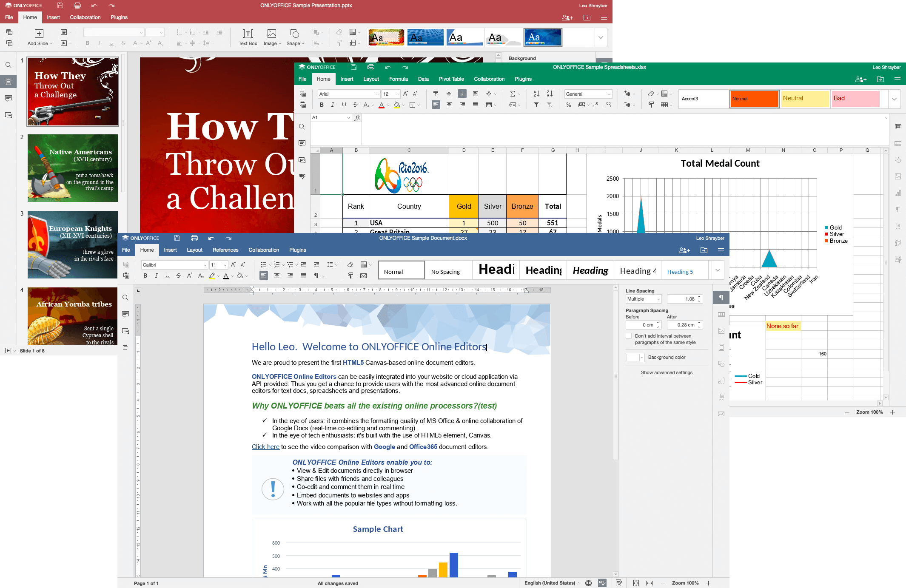Select Native Americans slide thumbnail
Screen dimensions: 906x588
(73, 168)
